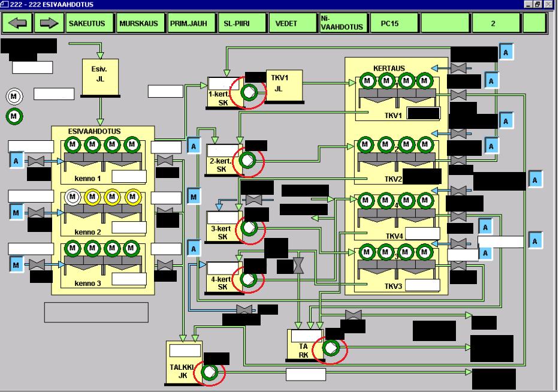
Task: Click the value field in kenno 2
Action: click(129, 228)
